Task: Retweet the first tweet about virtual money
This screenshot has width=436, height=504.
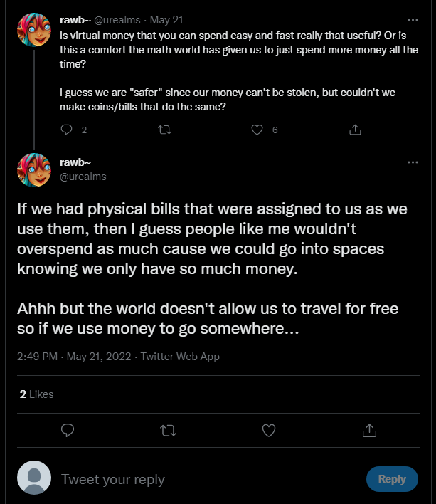Action: coord(165,130)
